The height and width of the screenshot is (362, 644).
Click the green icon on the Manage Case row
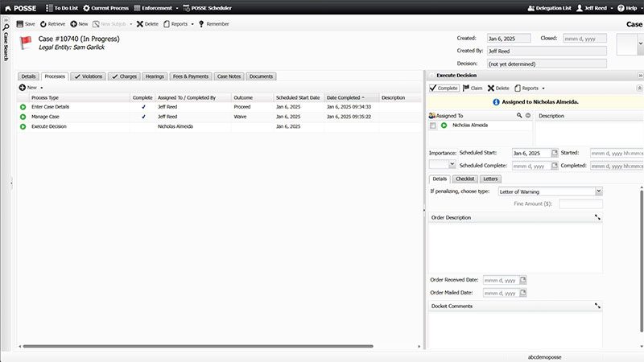pos(23,117)
